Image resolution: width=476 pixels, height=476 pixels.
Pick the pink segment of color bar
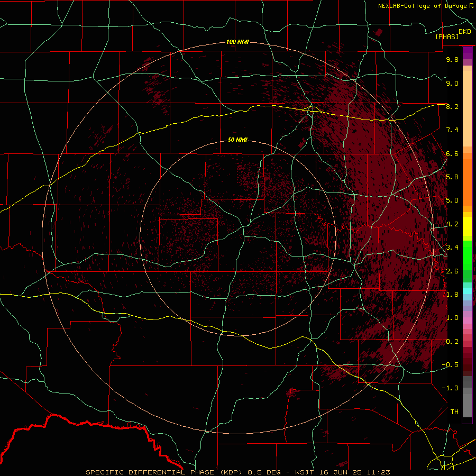point(467,321)
